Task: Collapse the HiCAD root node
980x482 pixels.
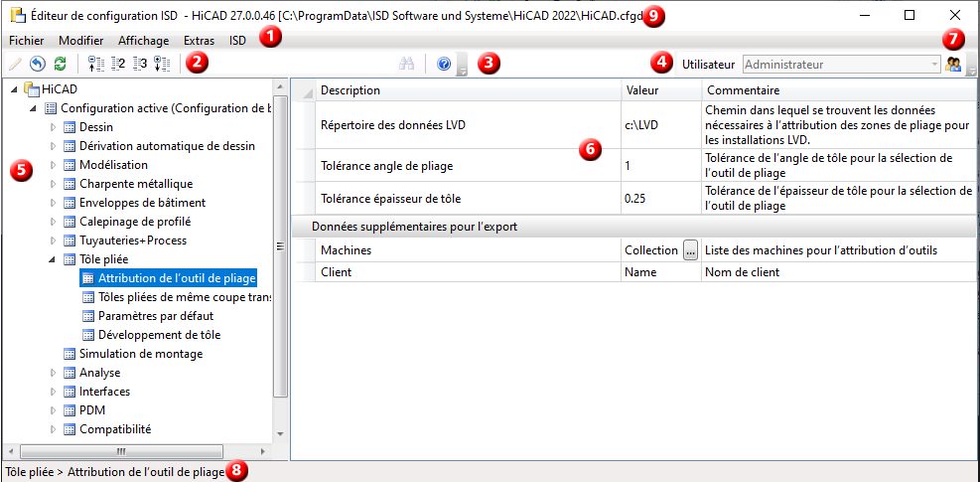Action: [x=14, y=89]
